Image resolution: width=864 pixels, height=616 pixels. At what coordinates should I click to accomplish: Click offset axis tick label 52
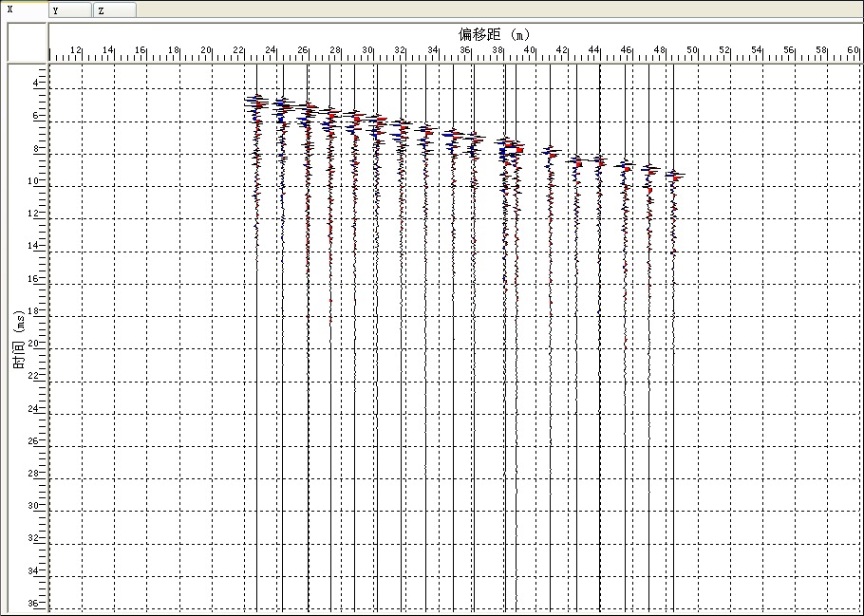click(x=724, y=50)
